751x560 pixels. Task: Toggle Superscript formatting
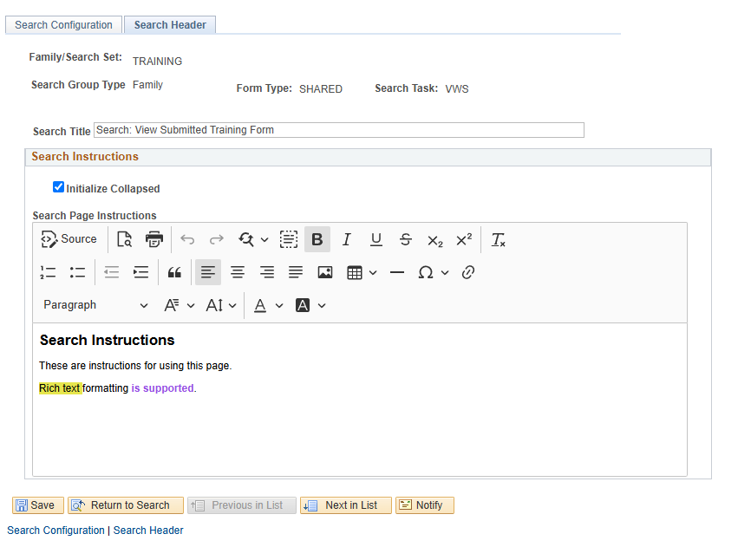(x=464, y=239)
